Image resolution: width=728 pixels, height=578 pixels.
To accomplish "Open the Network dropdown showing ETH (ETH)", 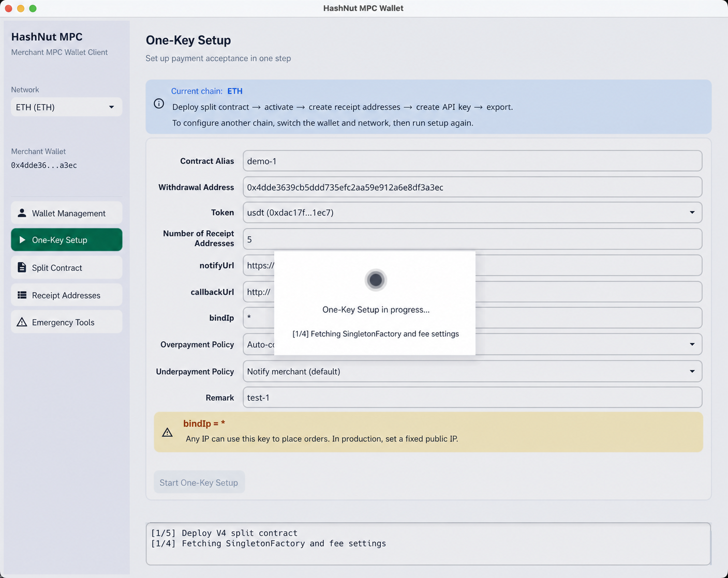I will pos(67,107).
